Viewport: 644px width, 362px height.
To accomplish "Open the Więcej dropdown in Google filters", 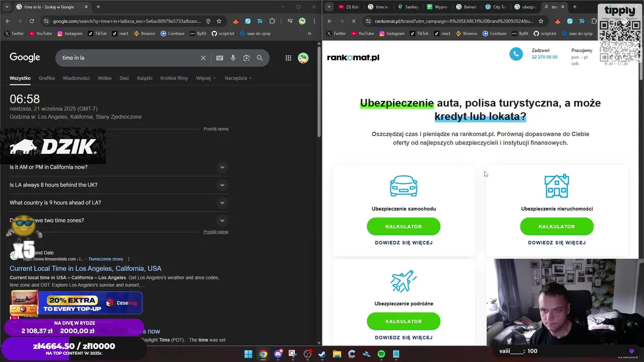I will [206, 78].
